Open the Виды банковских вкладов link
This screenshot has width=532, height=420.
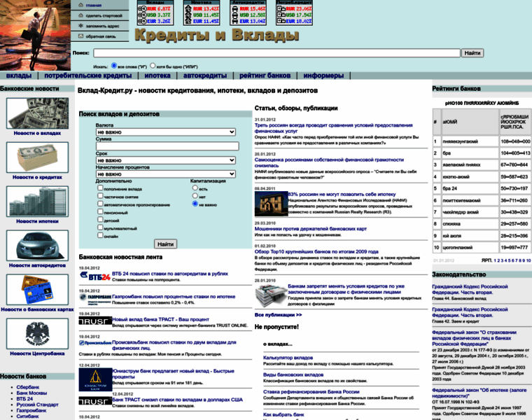(293, 374)
